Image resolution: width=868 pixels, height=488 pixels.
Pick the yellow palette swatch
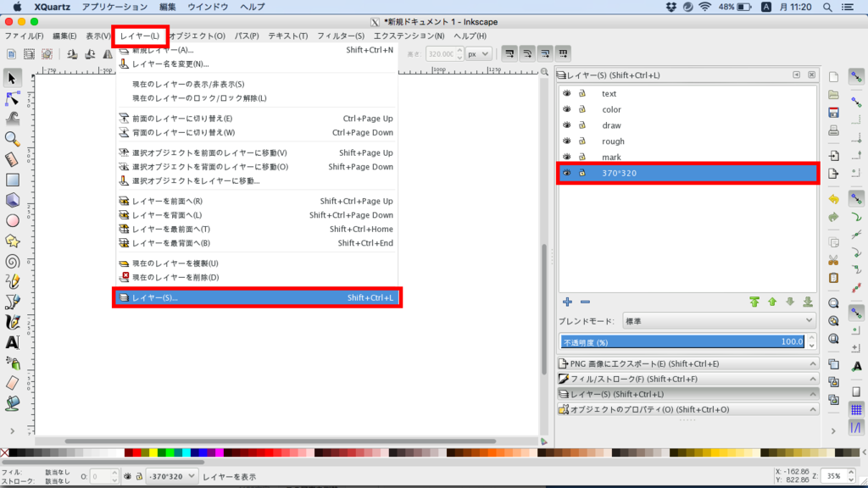153,452
